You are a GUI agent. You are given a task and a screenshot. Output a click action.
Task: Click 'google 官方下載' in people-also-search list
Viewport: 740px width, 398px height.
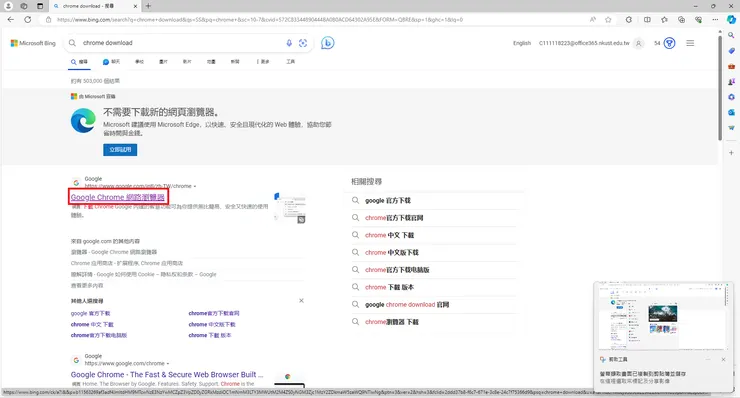point(90,313)
